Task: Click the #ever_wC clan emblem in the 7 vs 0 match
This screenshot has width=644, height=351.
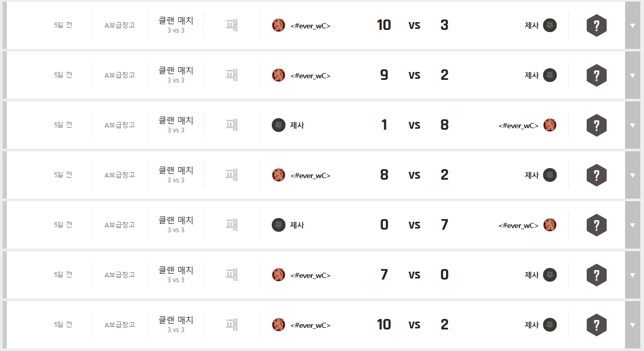Action: coord(279,275)
